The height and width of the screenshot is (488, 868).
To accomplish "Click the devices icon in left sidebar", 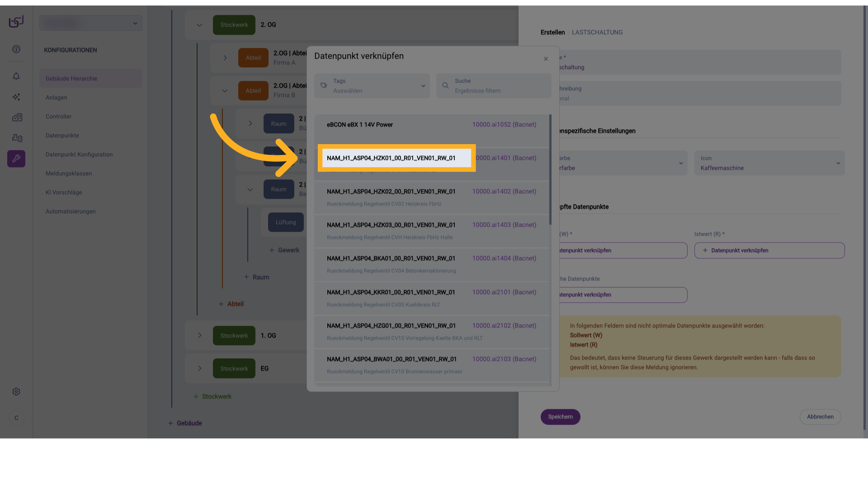I will (17, 138).
